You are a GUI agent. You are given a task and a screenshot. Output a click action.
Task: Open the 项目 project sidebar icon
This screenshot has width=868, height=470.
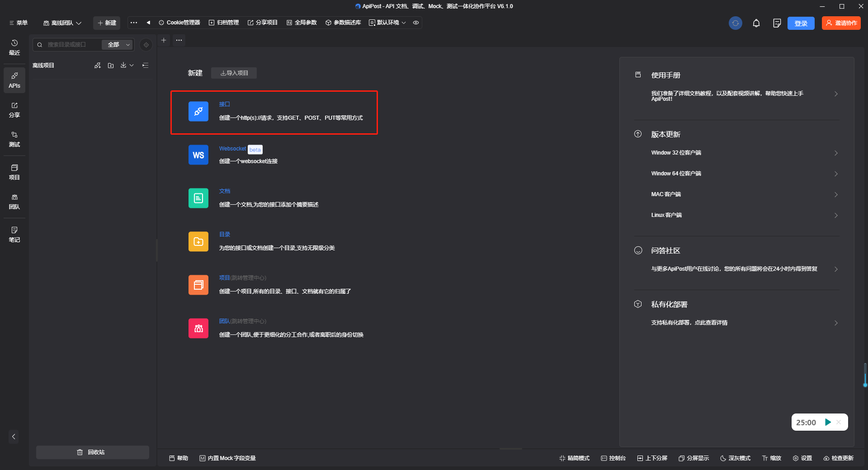14,172
